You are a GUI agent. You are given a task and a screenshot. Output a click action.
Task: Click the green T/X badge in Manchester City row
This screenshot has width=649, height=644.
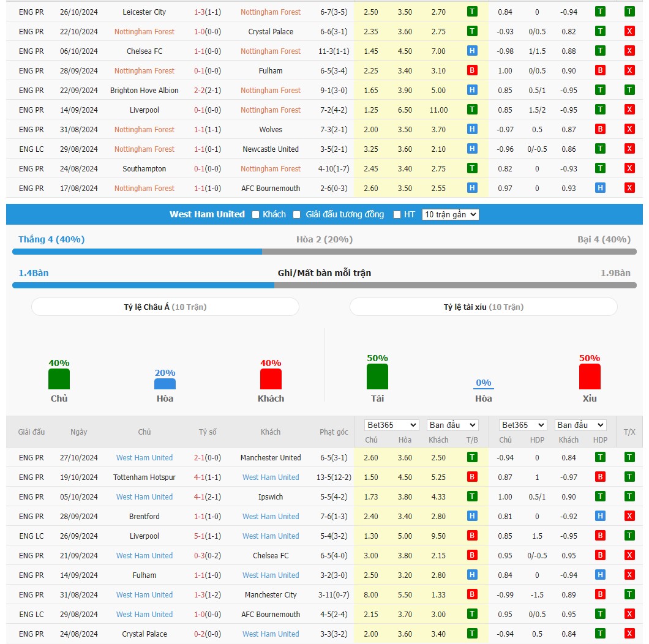click(x=629, y=595)
